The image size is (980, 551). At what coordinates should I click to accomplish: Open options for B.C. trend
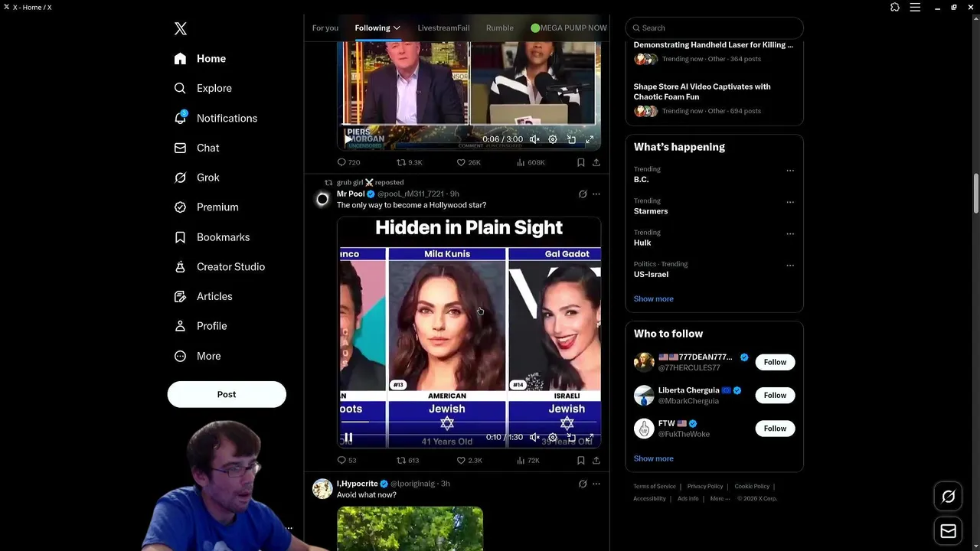coord(790,171)
